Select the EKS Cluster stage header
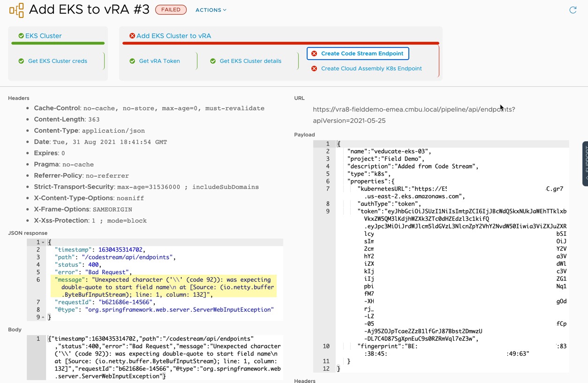 (44, 36)
